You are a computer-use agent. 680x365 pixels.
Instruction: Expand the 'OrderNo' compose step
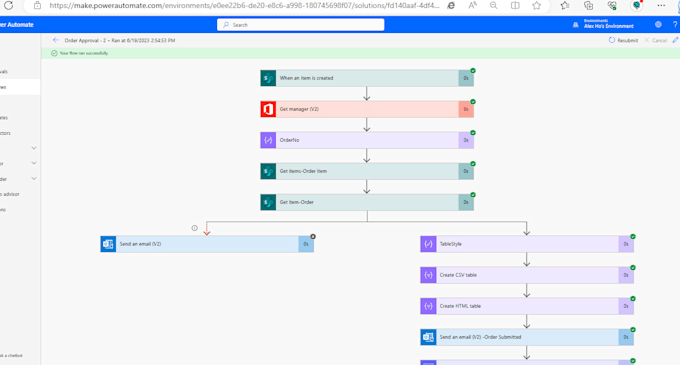click(x=367, y=140)
